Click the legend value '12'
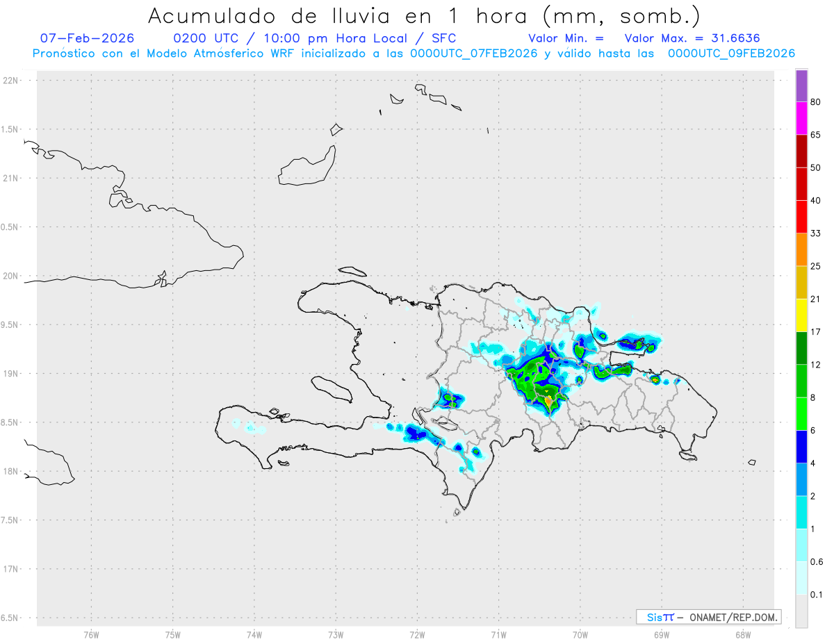The width and height of the screenshot is (834, 644). pos(816,365)
